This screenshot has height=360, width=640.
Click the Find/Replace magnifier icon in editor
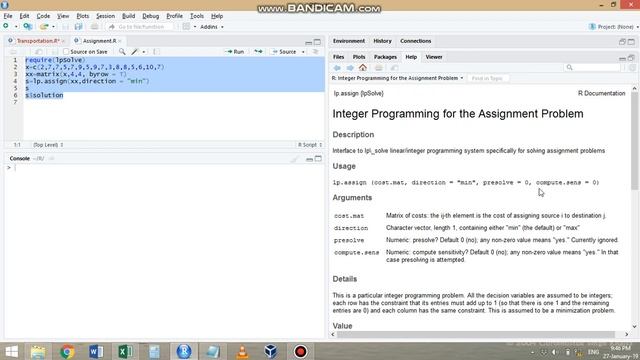tap(122, 52)
